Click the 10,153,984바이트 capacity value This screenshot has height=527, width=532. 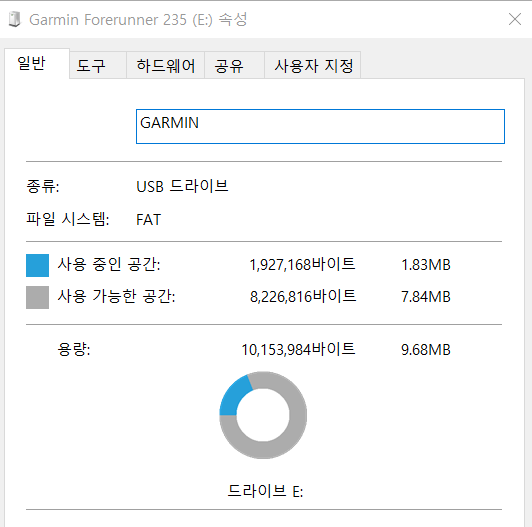tap(298, 350)
